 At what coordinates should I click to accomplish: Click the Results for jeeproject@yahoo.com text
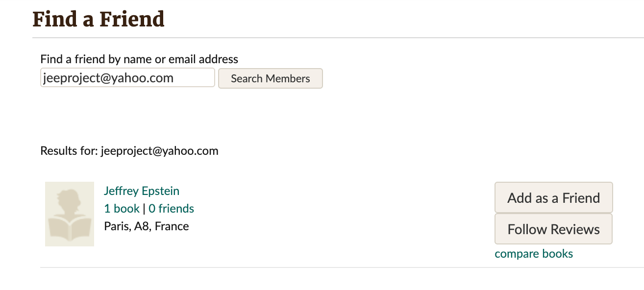click(x=129, y=151)
